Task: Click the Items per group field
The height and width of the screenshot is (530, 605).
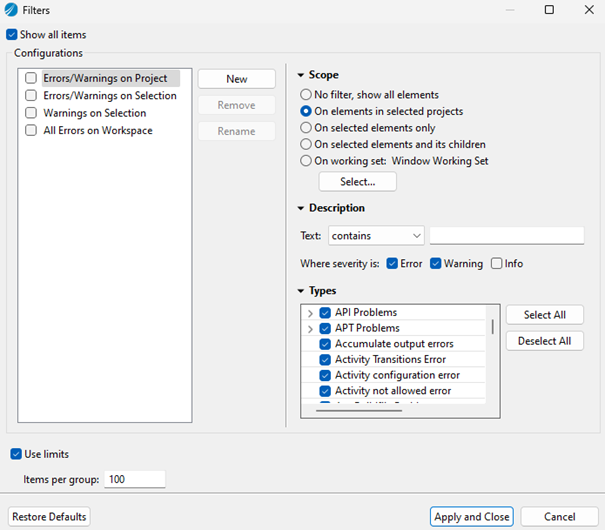Action: (x=135, y=479)
